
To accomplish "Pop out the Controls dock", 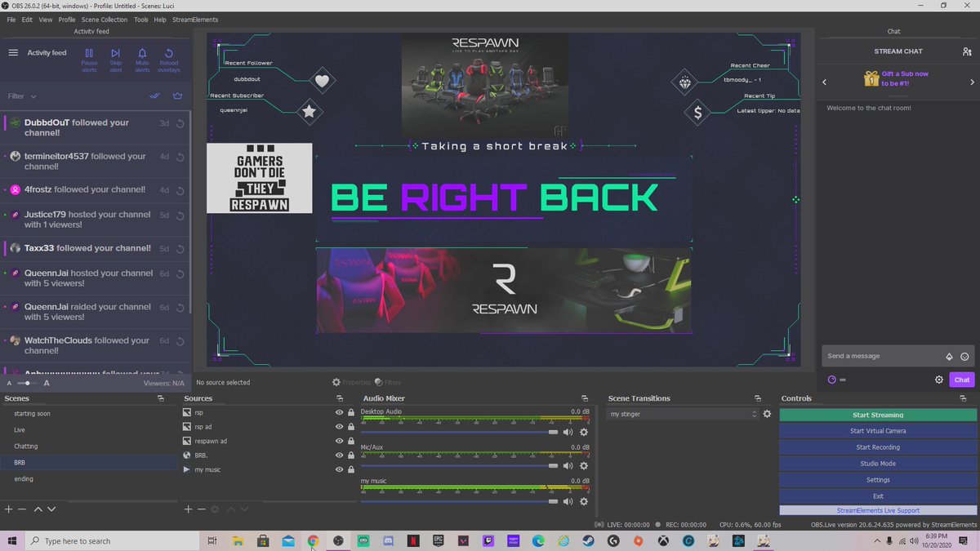I will point(964,398).
